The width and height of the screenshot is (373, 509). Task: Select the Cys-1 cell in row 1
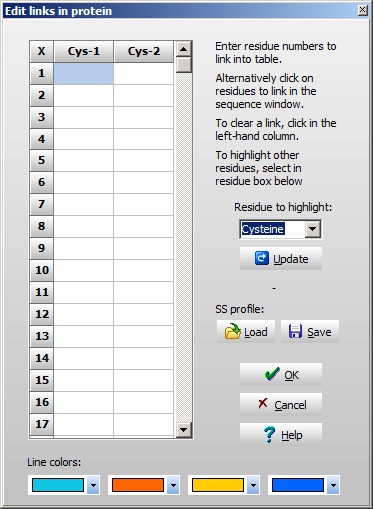pyautogui.click(x=84, y=73)
